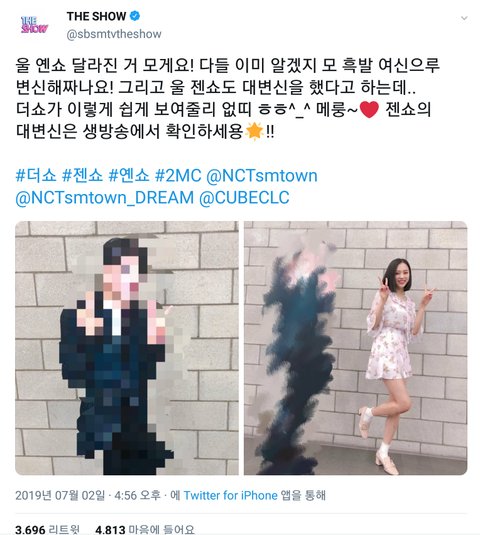Visit the @NCTsmtown mention
Viewport: 480px width, 535px height.
[x=262, y=176]
